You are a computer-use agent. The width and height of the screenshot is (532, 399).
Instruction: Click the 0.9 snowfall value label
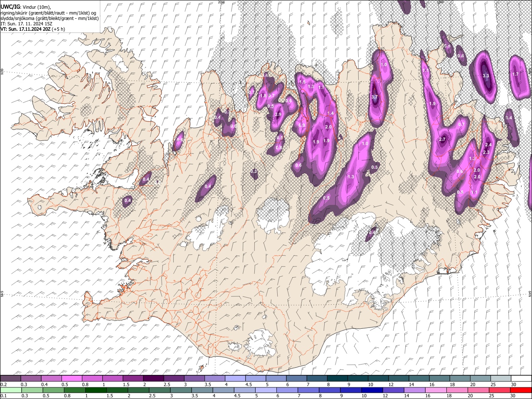click(x=302, y=125)
